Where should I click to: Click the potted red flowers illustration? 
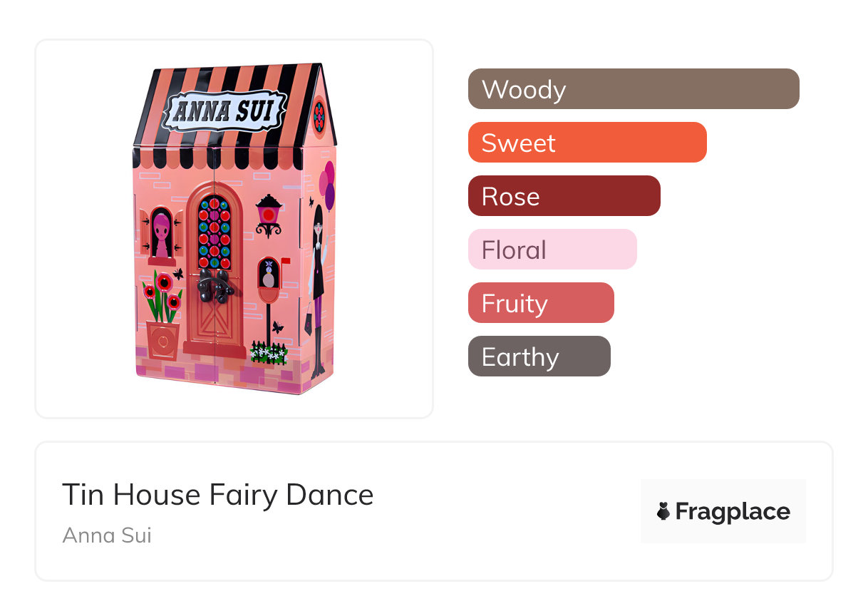[x=163, y=314]
